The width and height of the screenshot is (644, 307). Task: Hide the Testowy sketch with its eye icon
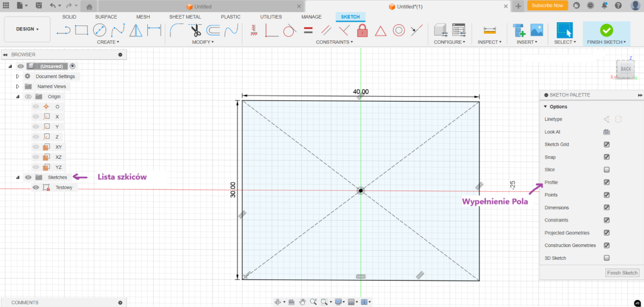pos(36,188)
